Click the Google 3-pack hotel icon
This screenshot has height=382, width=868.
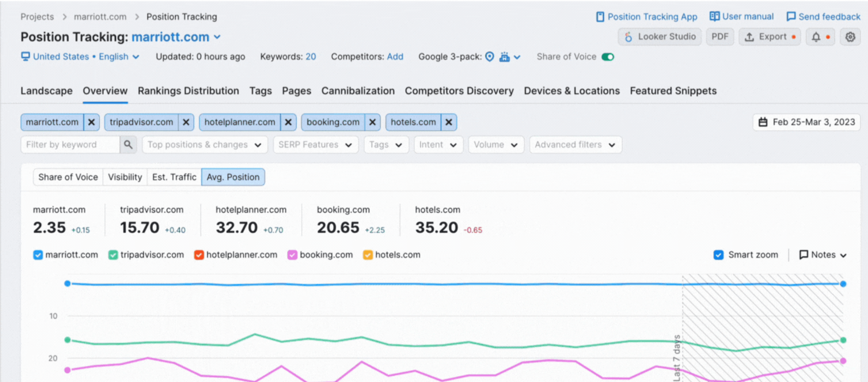coord(504,57)
